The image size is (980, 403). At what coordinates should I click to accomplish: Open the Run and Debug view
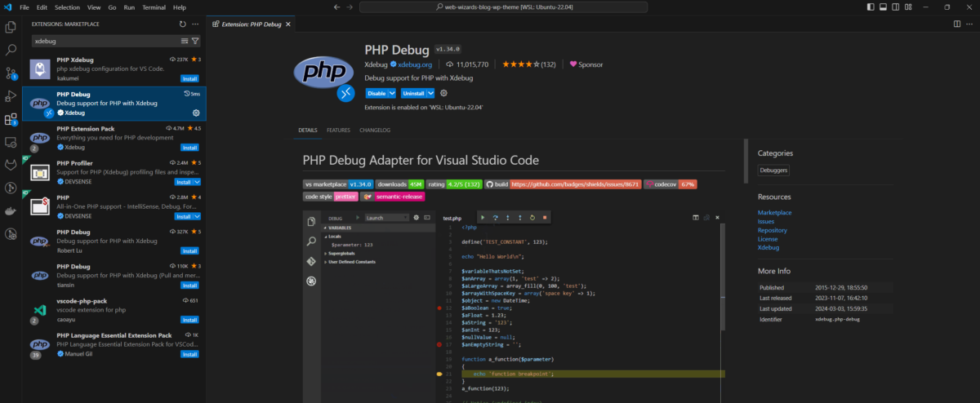[11, 96]
